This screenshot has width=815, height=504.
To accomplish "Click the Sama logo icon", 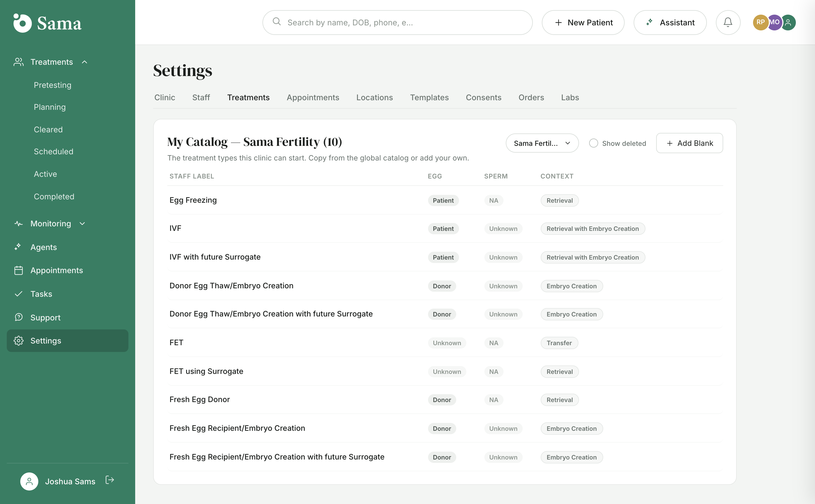I will click(x=22, y=23).
